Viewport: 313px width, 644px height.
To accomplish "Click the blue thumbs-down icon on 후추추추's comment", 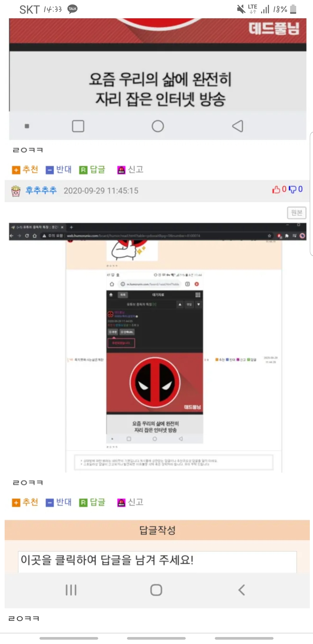I will (x=293, y=189).
